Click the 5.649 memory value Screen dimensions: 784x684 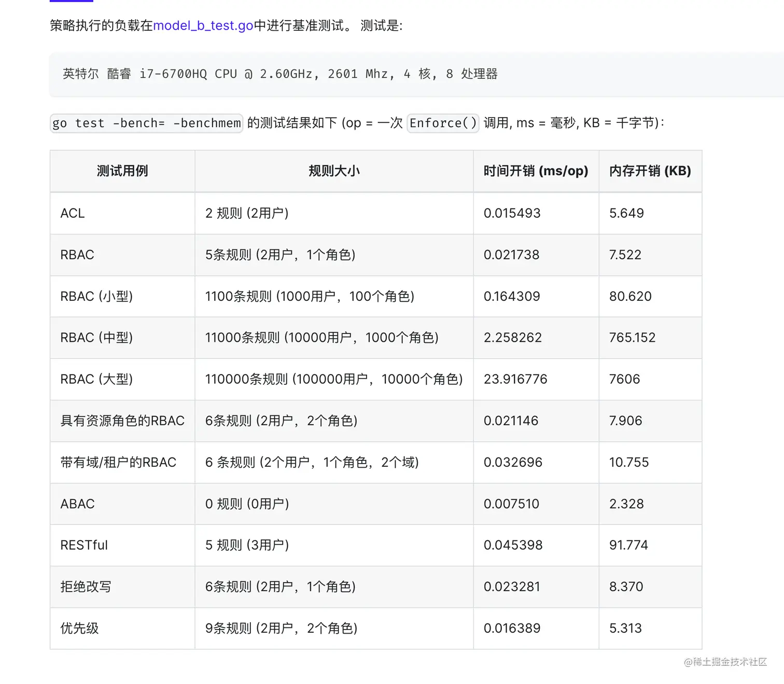pos(626,213)
